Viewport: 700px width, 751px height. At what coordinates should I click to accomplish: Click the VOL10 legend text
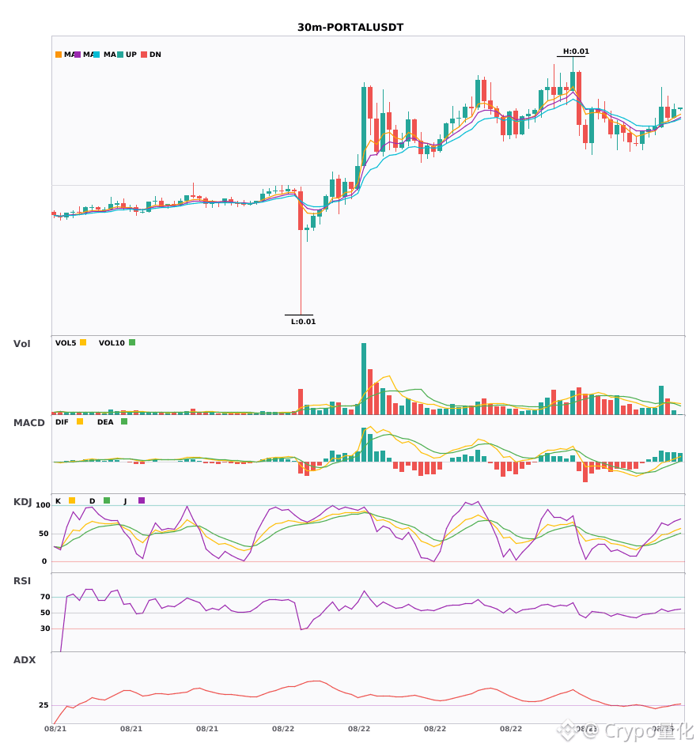[x=112, y=343]
